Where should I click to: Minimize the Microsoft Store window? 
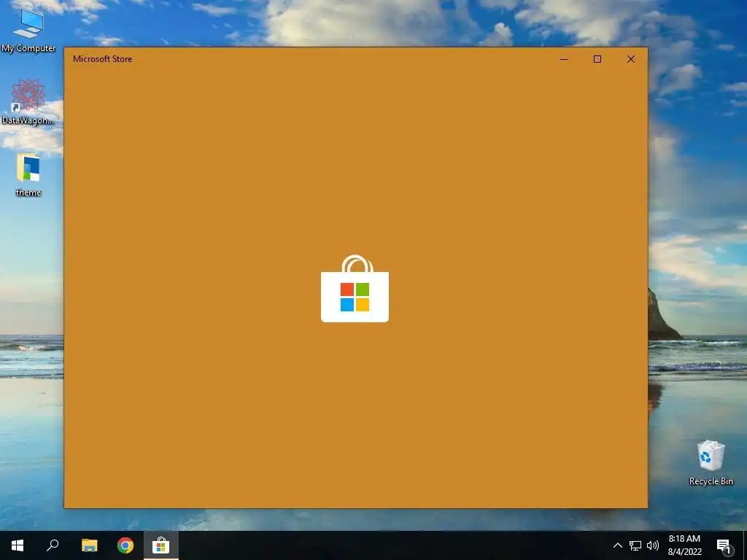[x=564, y=59]
